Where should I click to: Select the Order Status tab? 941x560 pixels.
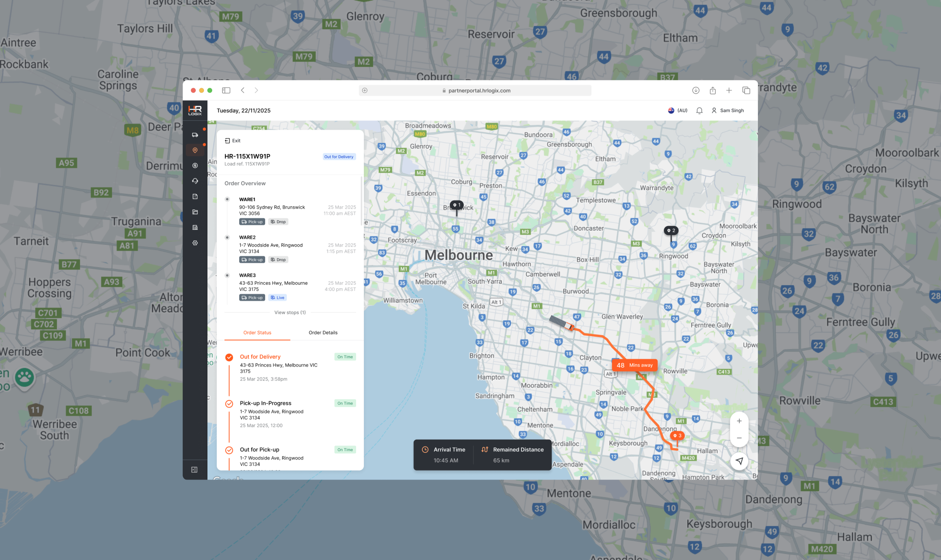257,332
